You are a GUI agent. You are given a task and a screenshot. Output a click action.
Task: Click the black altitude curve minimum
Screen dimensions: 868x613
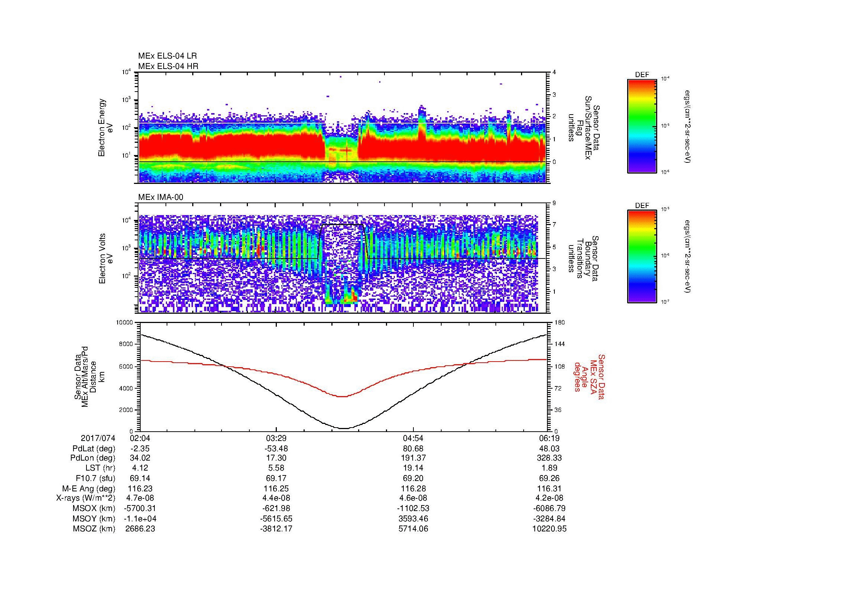point(343,428)
